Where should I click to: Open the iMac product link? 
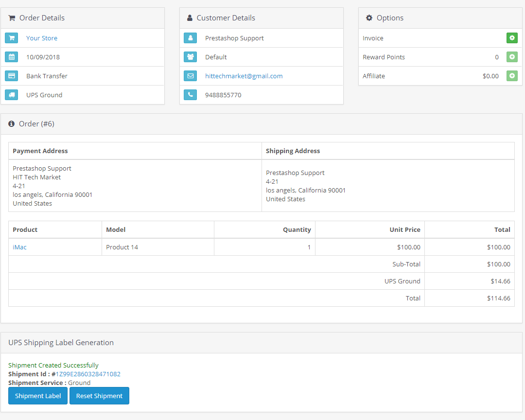click(19, 247)
